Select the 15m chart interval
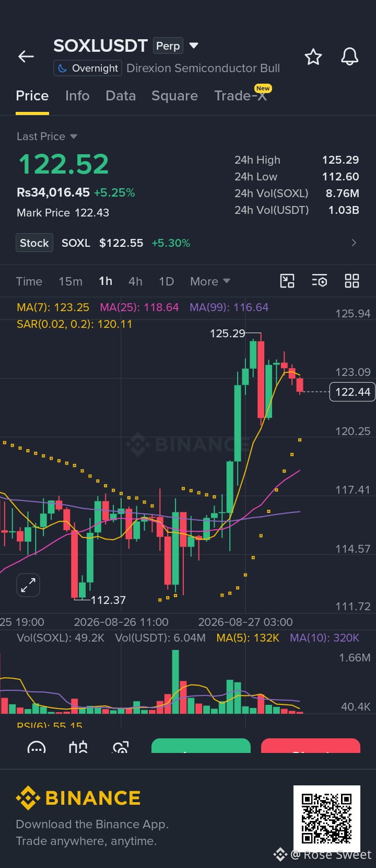This screenshot has height=868, width=376. click(70, 281)
